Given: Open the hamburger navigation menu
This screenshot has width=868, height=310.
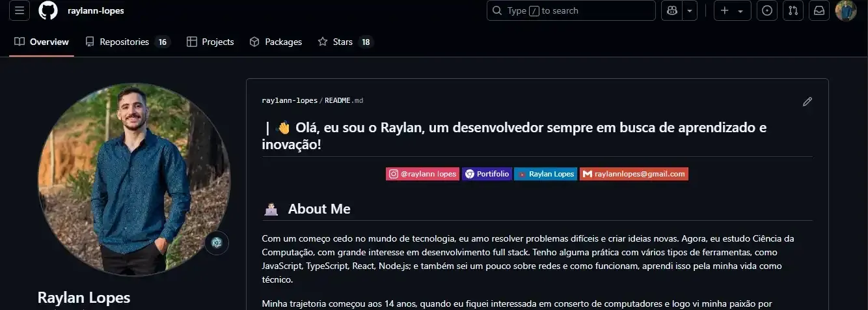Looking at the screenshot, I should tap(20, 10).
